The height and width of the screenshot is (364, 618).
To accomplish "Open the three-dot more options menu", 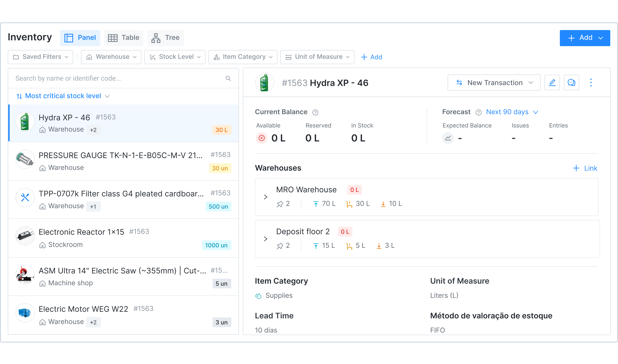I will pyautogui.click(x=591, y=83).
